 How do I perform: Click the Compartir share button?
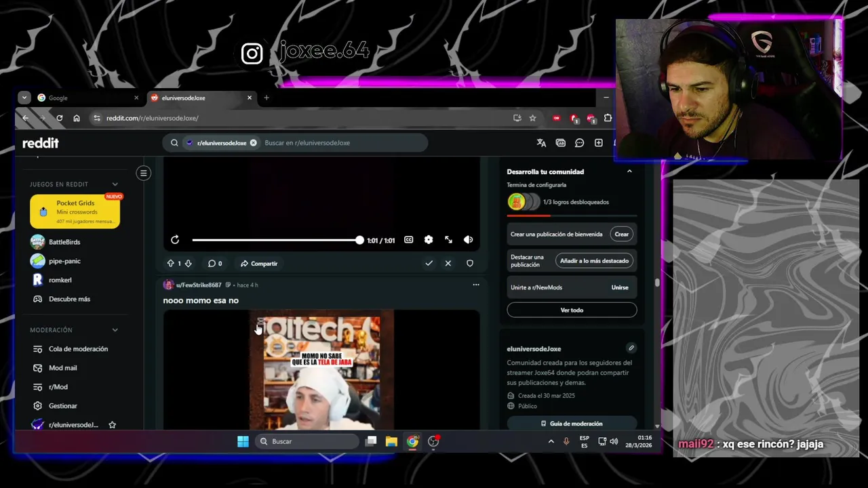pyautogui.click(x=259, y=263)
